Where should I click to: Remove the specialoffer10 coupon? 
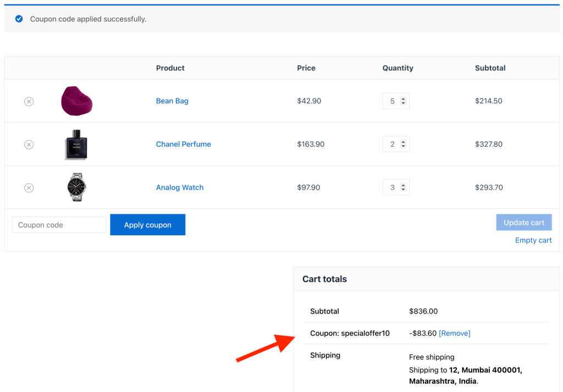[x=455, y=333]
